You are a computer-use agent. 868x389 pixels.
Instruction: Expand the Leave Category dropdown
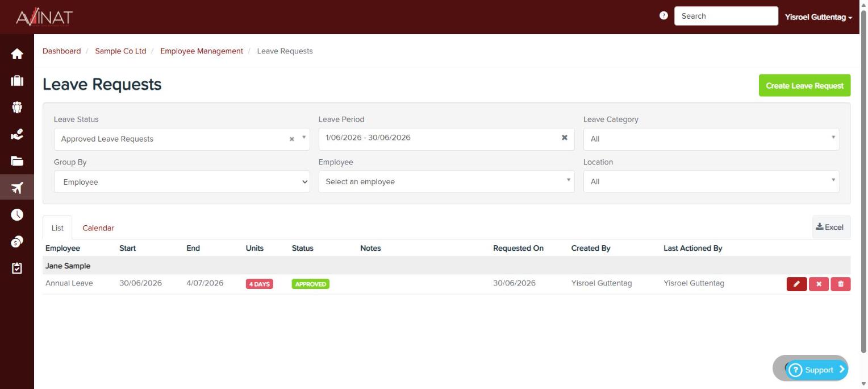[x=711, y=139]
